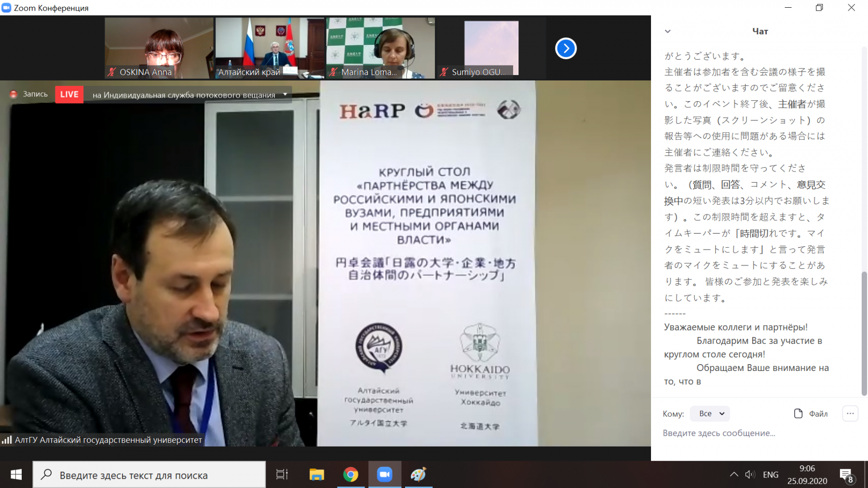Viewport: 868px width, 488px height.
Task: Click Zoom logo in title bar
Action: [6, 8]
